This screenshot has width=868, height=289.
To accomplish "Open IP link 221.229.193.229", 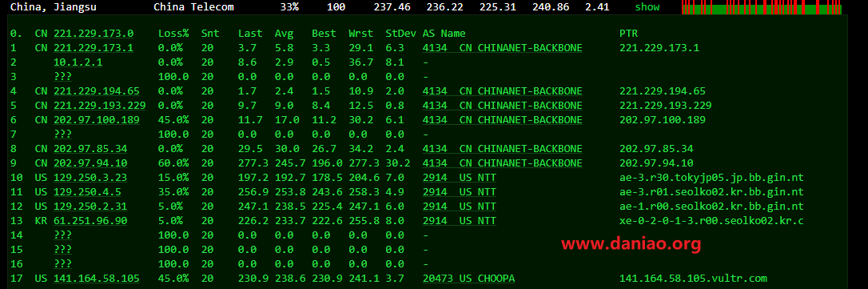I will point(100,106).
